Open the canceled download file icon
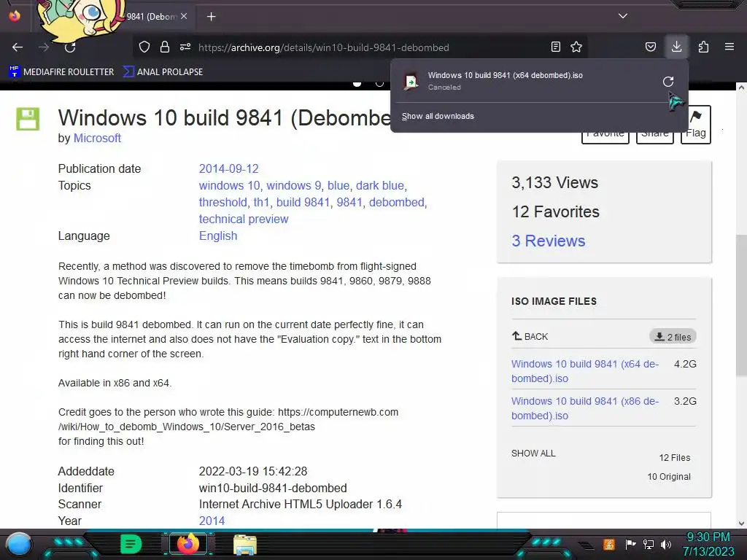747x560 pixels. [411, 82]
